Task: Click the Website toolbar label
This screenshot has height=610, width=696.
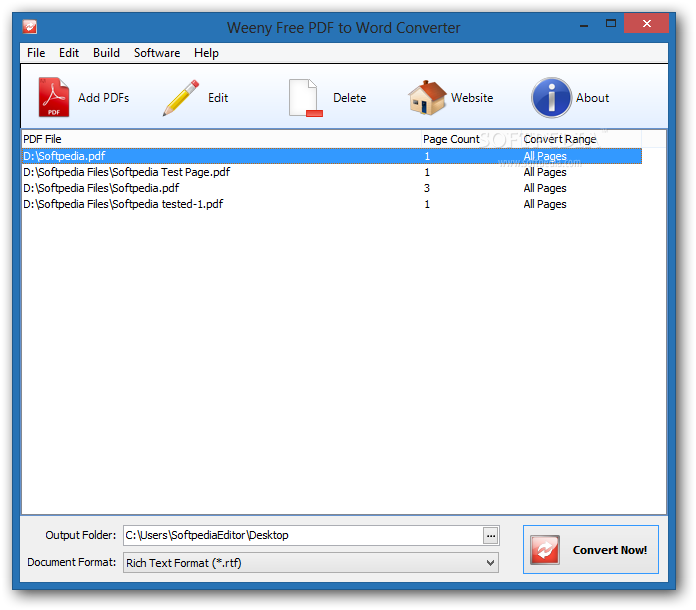Action: pyautogui.click(x=472, y=98)
